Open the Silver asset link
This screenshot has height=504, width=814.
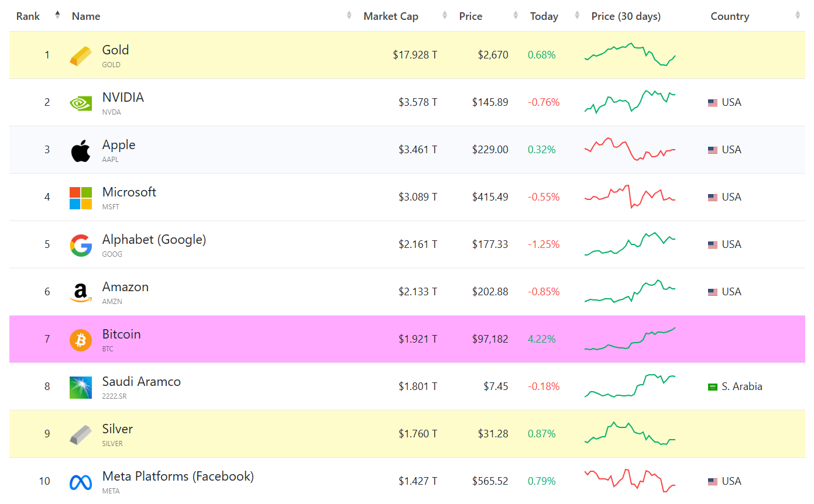pyautogui.click(x=118, y=429)
